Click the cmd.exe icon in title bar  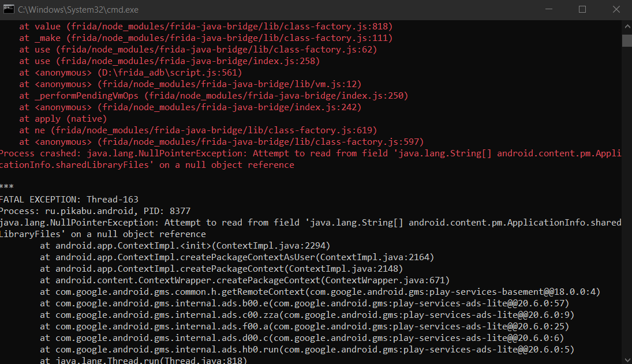point(9,9)
